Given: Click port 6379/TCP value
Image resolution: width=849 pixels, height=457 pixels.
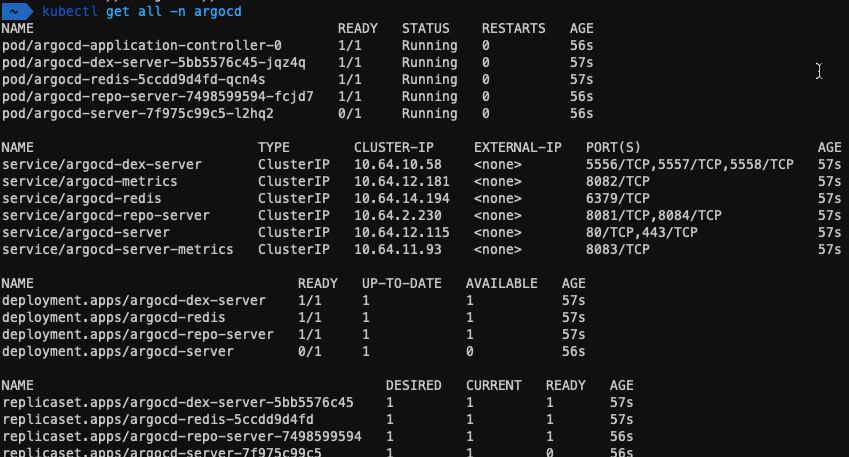Looking at the screenshot, I should 618,199.
